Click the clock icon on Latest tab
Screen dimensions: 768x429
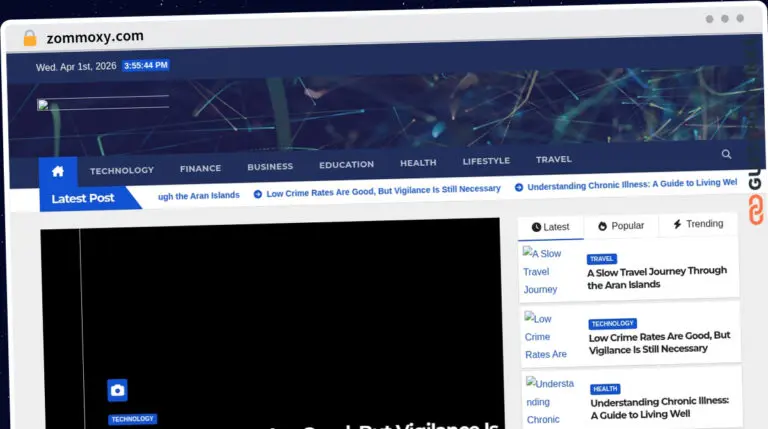(x=536, y=227)
